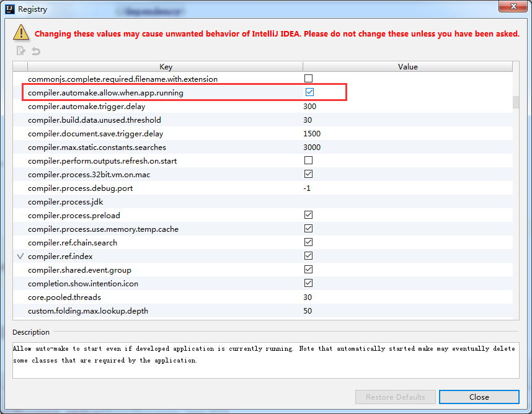Select compiler.process.debug.port key
Screen dimensions: 532x414
pos(80,188)
